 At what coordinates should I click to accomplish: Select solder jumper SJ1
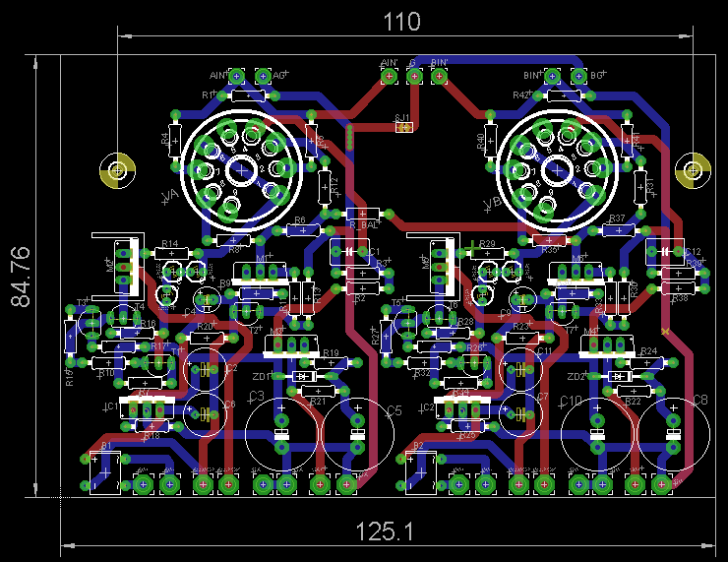[x=404, y=127]
